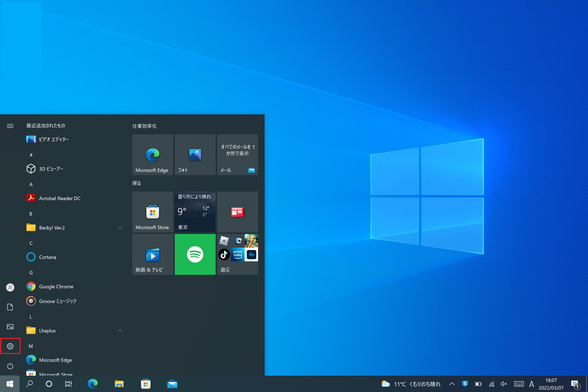This screenshot has width=588, height=392.
Task: Expand the Becky! Ver.2 folder chevron
Action: pyautogui.click(x=120, y=227)
